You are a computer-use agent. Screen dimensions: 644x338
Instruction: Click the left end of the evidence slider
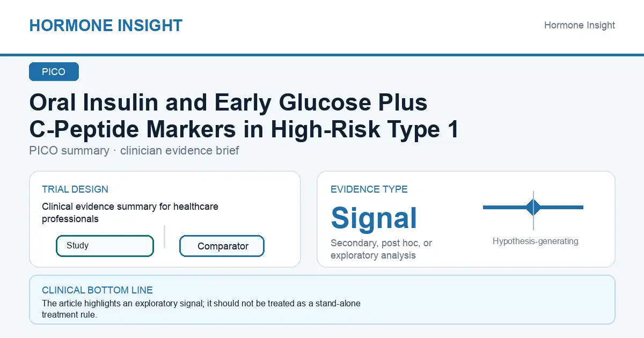click(485, 207)
